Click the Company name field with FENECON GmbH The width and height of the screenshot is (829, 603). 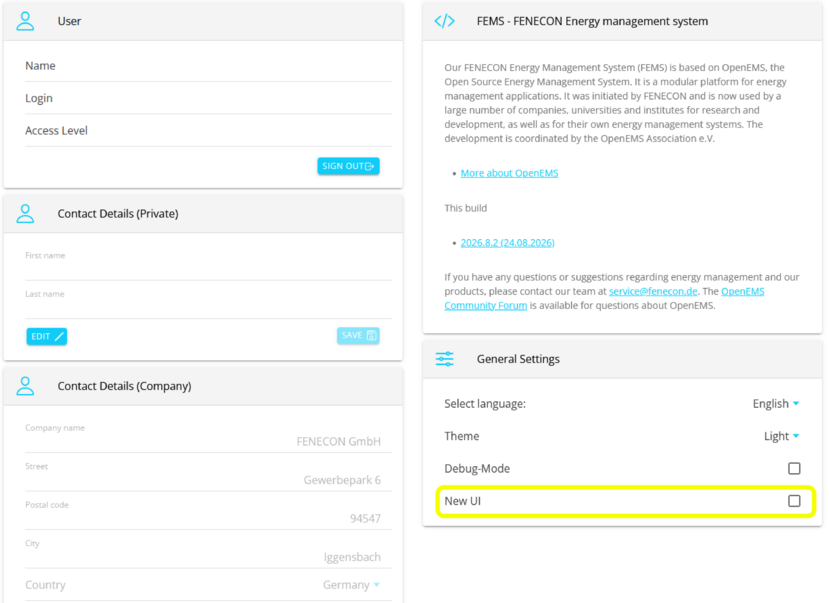click(208, 437)
